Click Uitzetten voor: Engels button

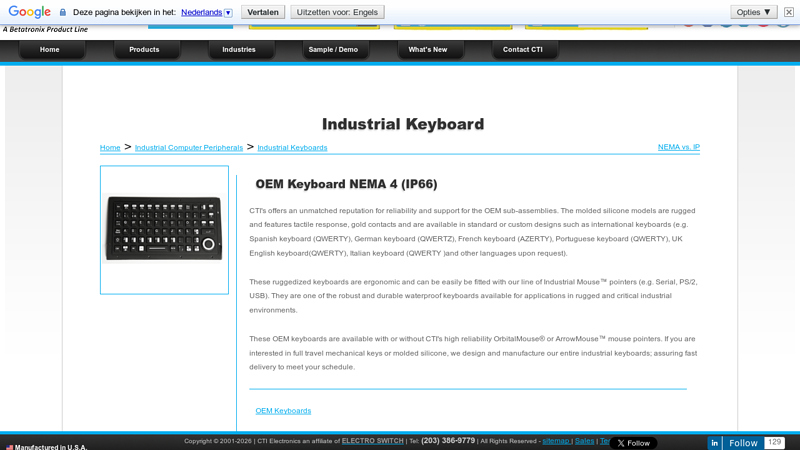tap(337, 12)
